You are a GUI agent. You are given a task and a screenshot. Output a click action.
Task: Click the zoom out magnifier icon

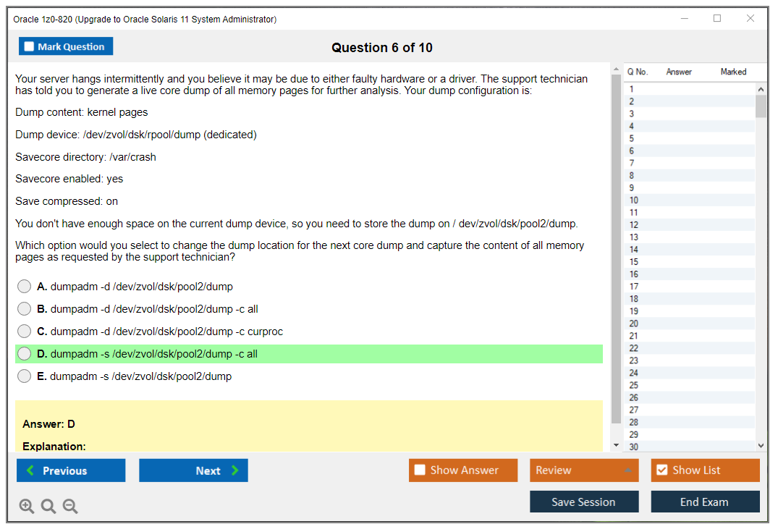[70, 506]
